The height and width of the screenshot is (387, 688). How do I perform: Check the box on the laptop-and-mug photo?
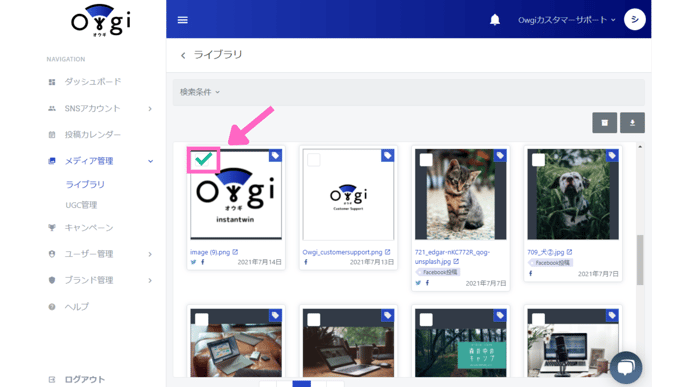tap(314, 319)
